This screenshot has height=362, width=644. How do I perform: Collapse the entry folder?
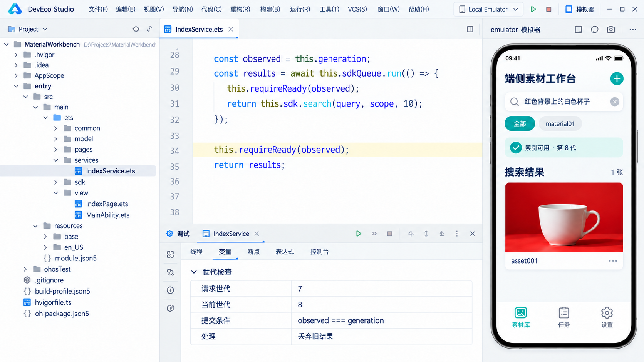click(16, 86)
